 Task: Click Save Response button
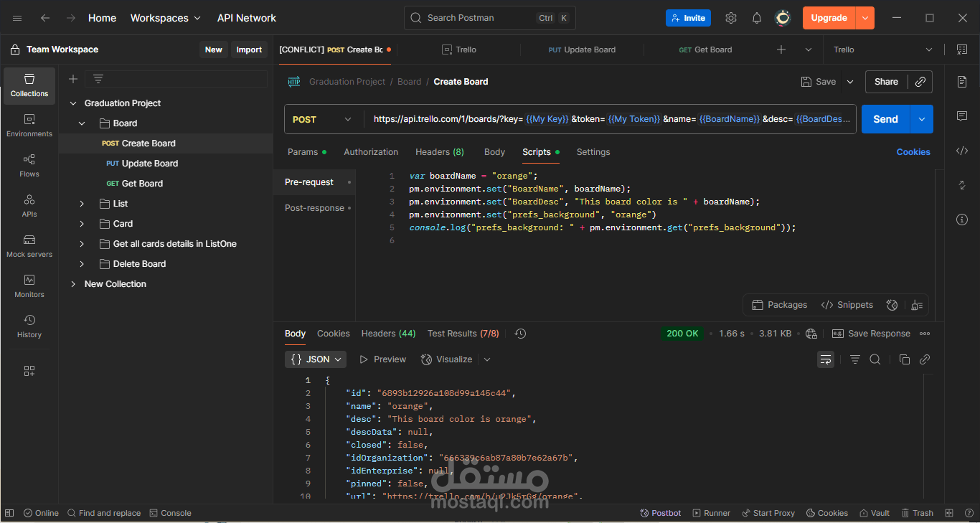pyautogui.click(x=871, y=334)
